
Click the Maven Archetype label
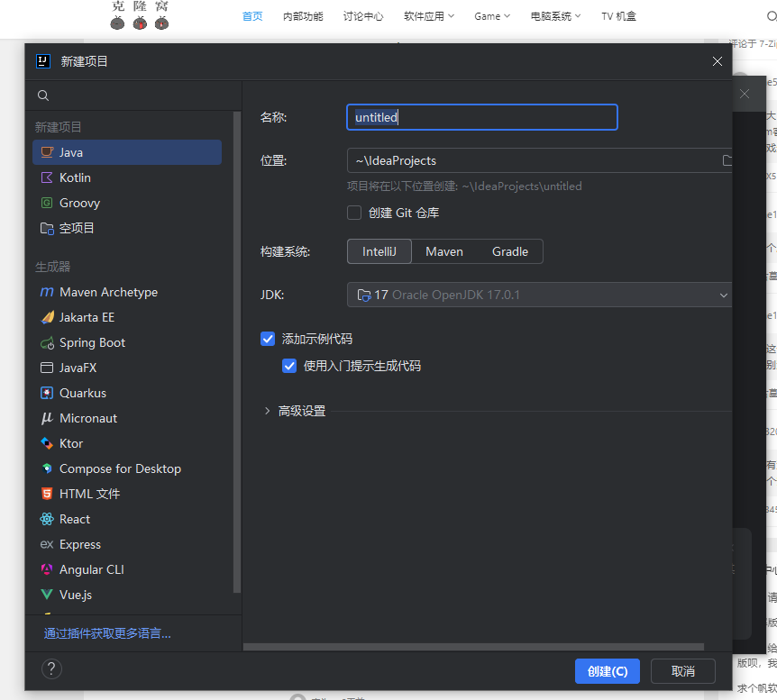pos(108,292)
